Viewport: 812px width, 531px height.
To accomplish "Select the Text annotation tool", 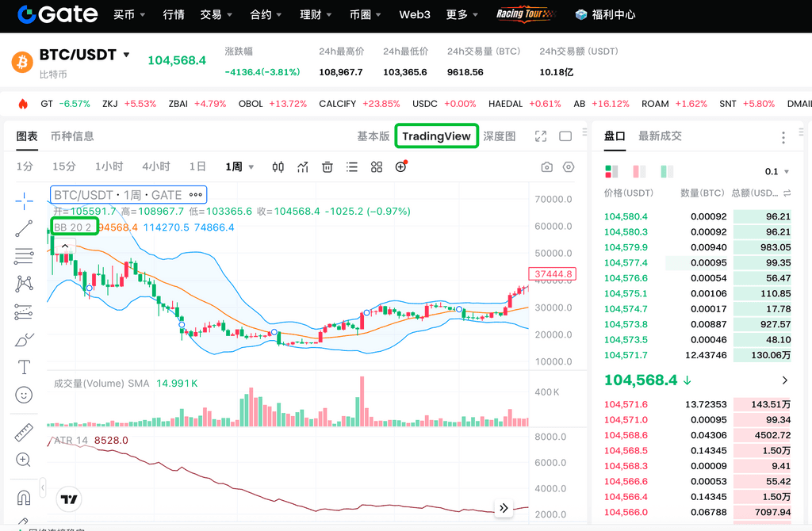I will [24, 367].
